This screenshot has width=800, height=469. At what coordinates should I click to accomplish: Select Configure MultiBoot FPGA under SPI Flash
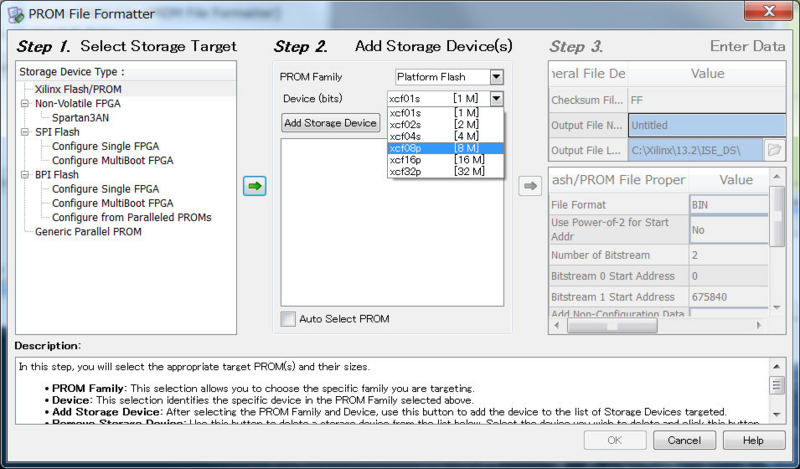click(113, 161)
